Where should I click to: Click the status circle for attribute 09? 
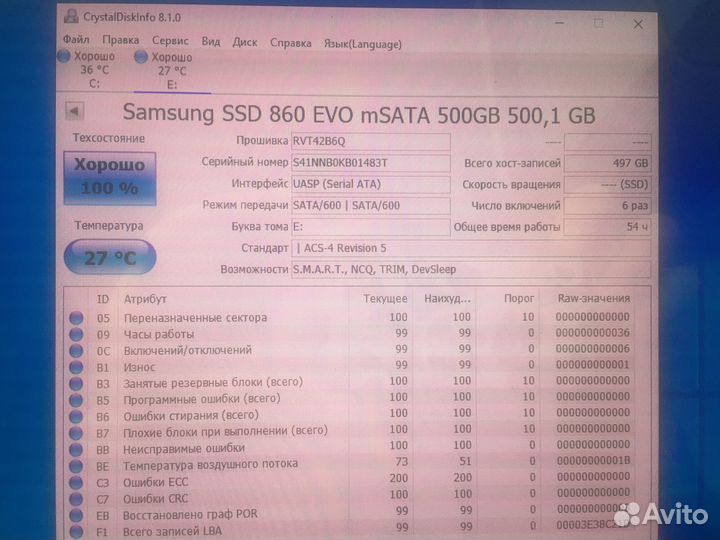point(76,334)
